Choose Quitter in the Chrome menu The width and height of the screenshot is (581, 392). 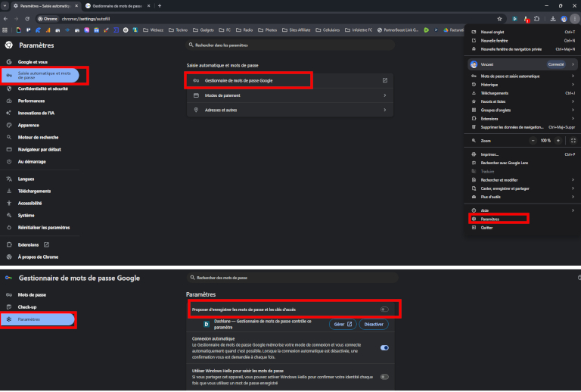click(523, 228)
